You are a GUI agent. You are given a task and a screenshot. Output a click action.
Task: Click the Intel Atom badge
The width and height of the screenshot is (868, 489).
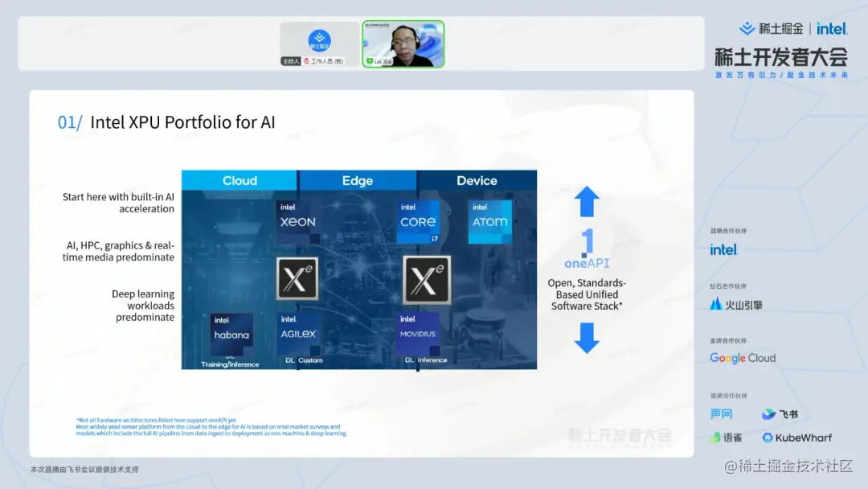click(489, 221)
